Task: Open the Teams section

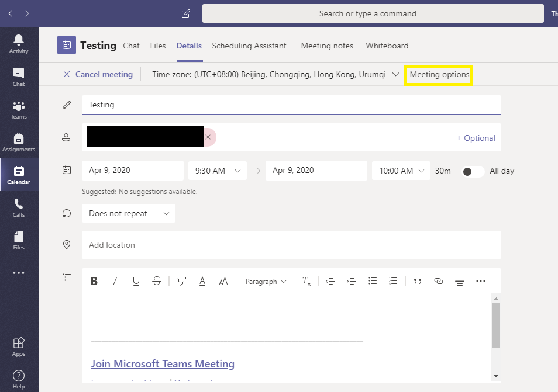Action: [x=19, y=110]
